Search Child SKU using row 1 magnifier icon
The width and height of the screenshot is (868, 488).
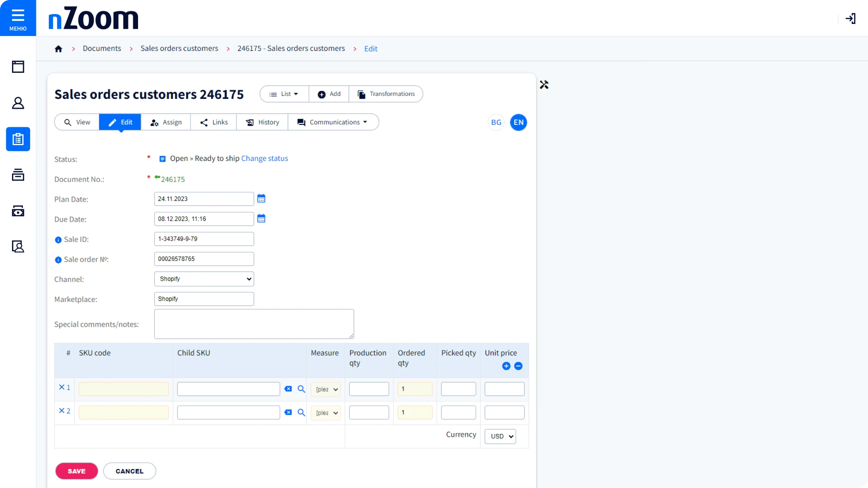[x=301, y=389]
